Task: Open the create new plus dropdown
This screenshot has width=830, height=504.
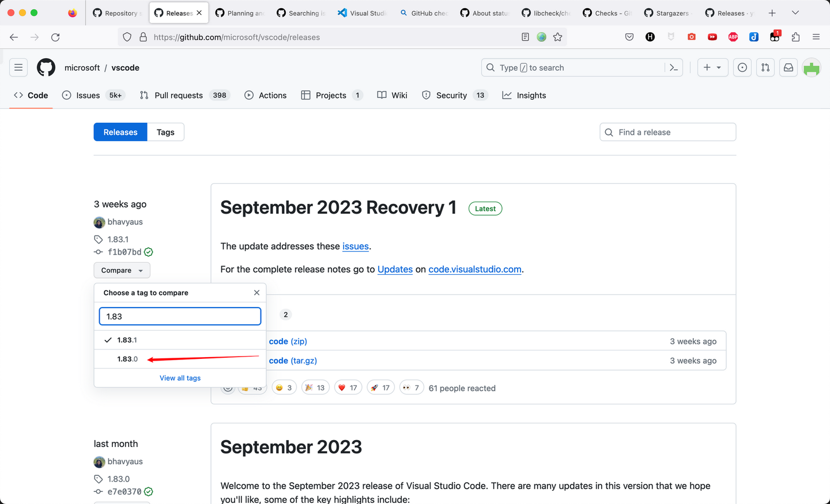Action: (x=712, y=67)
